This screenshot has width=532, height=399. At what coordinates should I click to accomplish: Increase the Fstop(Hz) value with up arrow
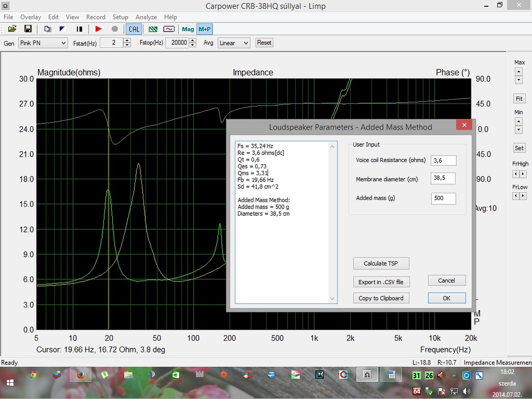pyautogui.click(x=192, y=40)
